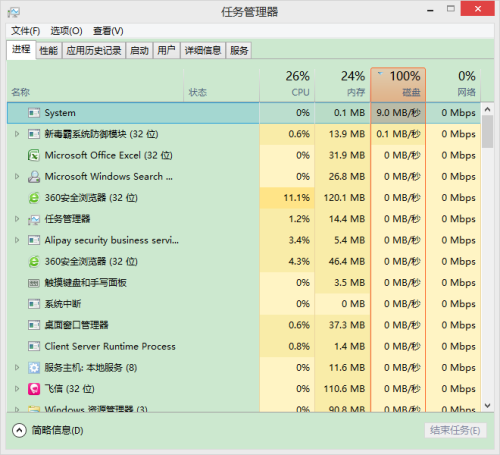Screen dimensions: 500x455
Task: Click the 桌面窗口管理器 process icon
Action: tap(34, 325)
